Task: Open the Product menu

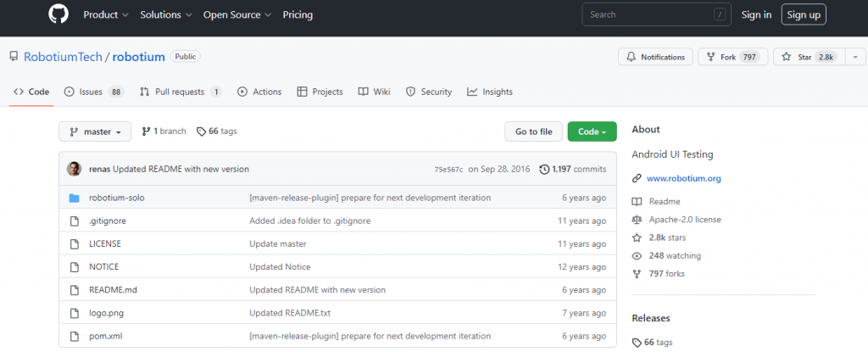Action: point(106,15)
